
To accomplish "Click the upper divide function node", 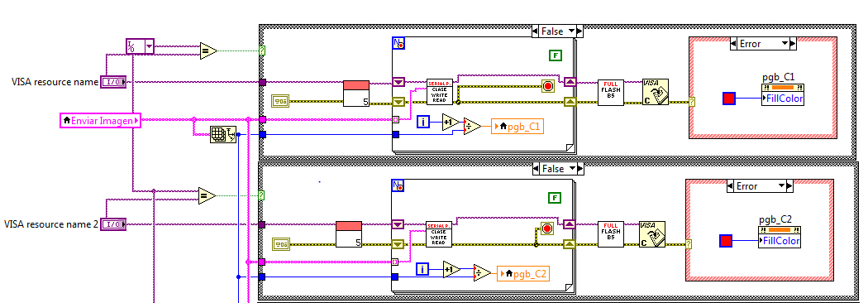I will (473, 127).
